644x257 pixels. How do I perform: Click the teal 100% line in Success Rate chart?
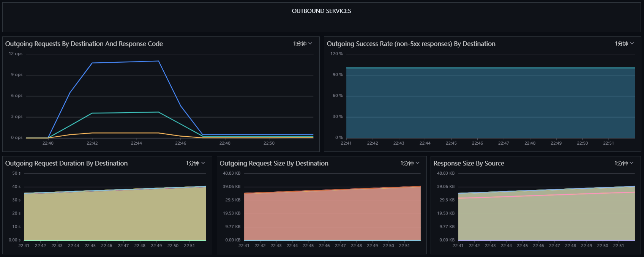click(490, 68)
